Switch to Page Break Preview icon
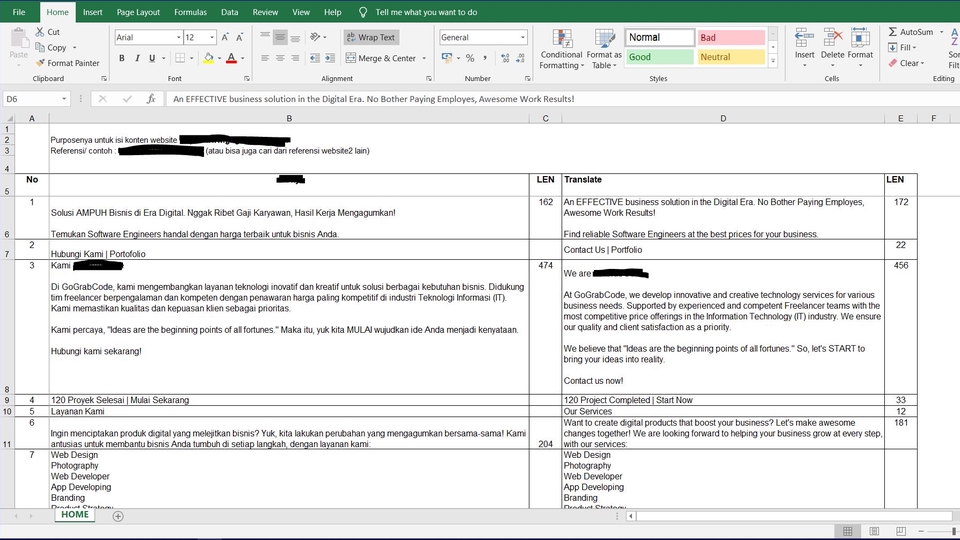 (x=901, y=531)
